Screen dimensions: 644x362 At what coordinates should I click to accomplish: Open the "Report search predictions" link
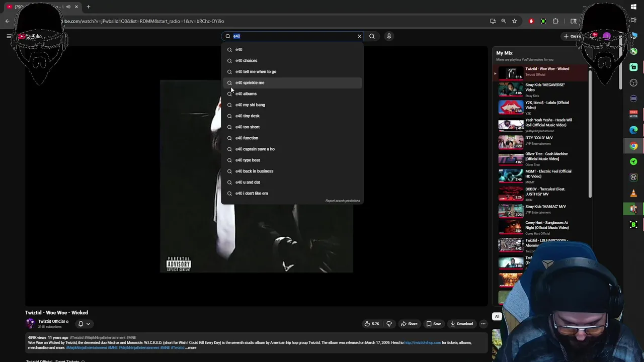(x=343, y=201)
